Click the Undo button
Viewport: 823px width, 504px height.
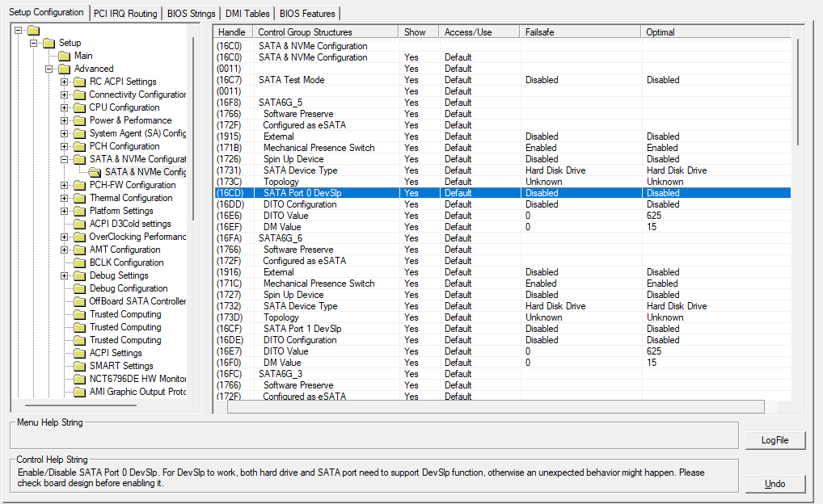click(x=775, y=484)
